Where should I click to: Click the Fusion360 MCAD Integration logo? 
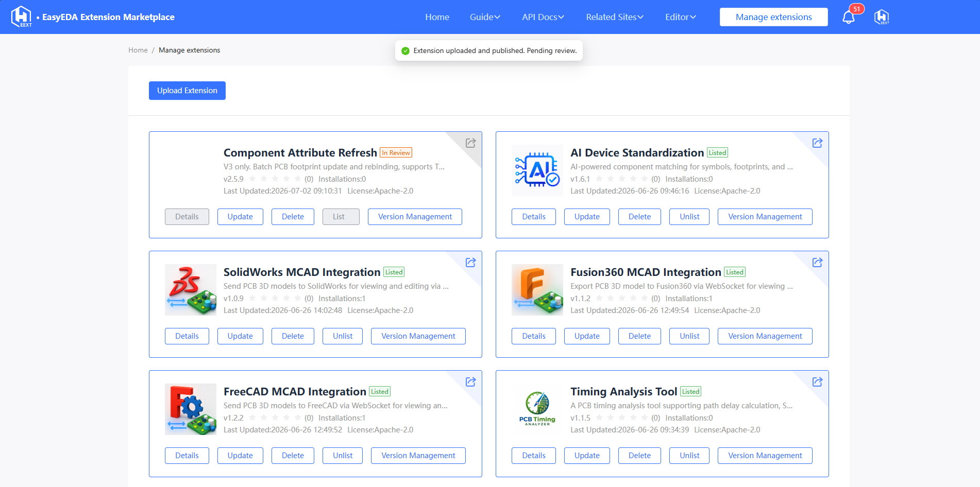[x=537, y=290]
